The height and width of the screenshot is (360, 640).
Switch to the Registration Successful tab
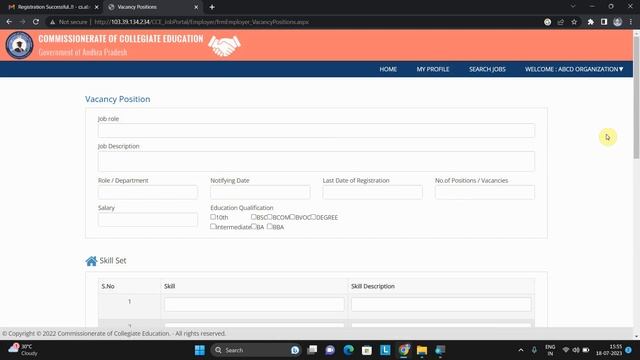click(53, 7)
